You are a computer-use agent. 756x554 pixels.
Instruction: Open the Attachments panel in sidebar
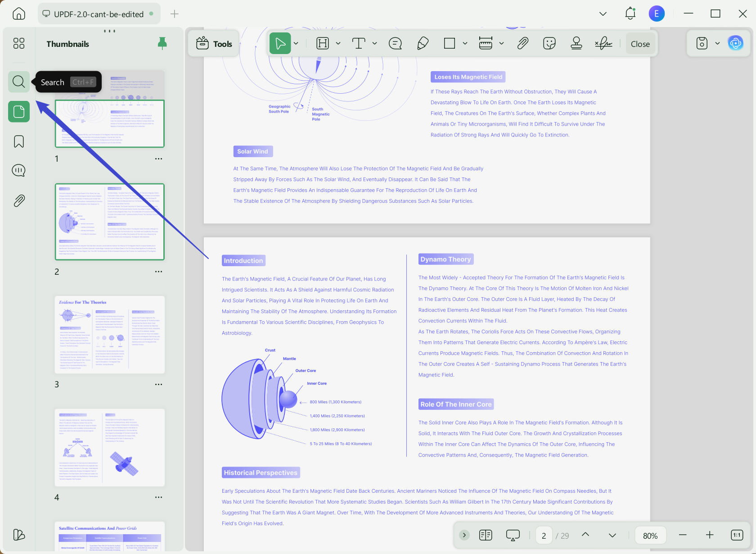(x=19, y=200)
